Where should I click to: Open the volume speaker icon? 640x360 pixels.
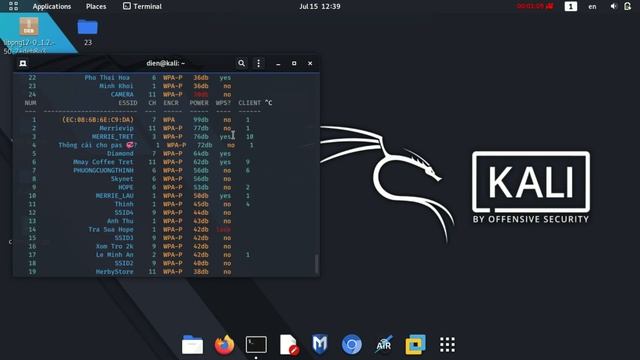(x=613, y=6)
